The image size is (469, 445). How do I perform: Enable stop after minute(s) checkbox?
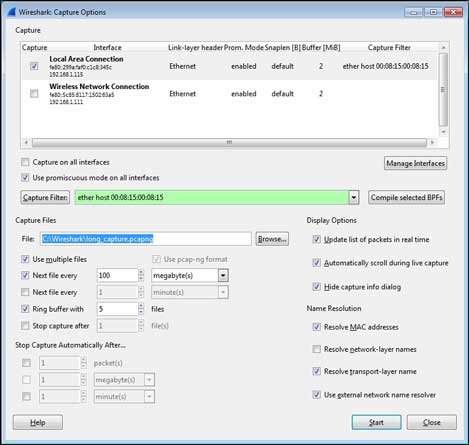coord(26,396)
